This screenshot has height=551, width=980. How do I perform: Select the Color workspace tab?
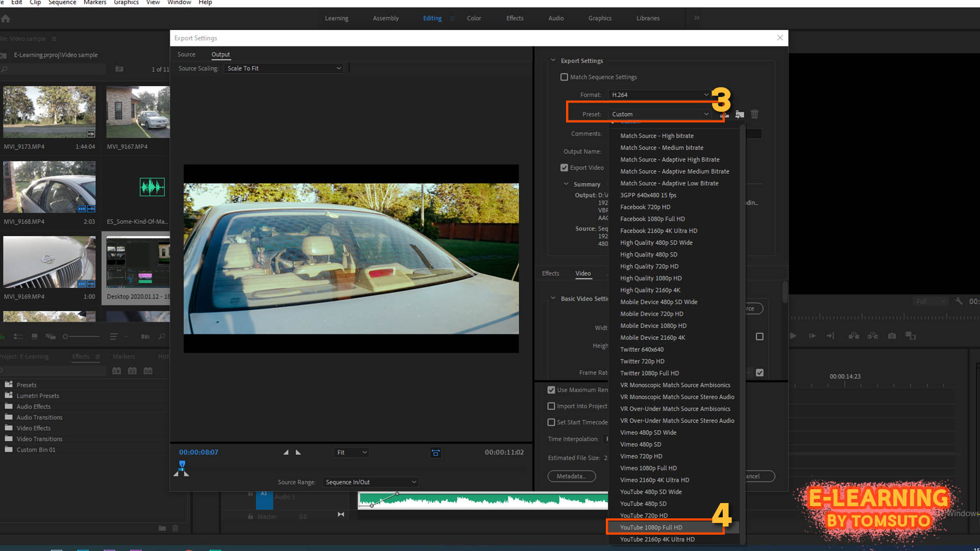(474, 18)
